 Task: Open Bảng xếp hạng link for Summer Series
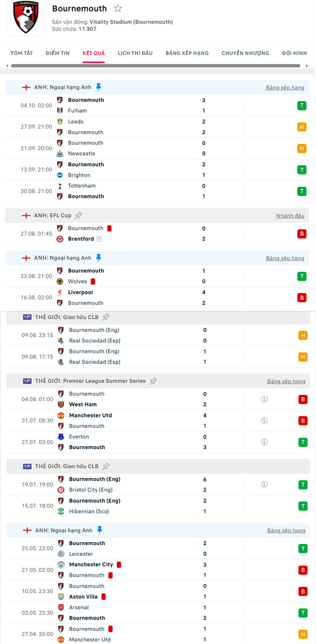286,381
